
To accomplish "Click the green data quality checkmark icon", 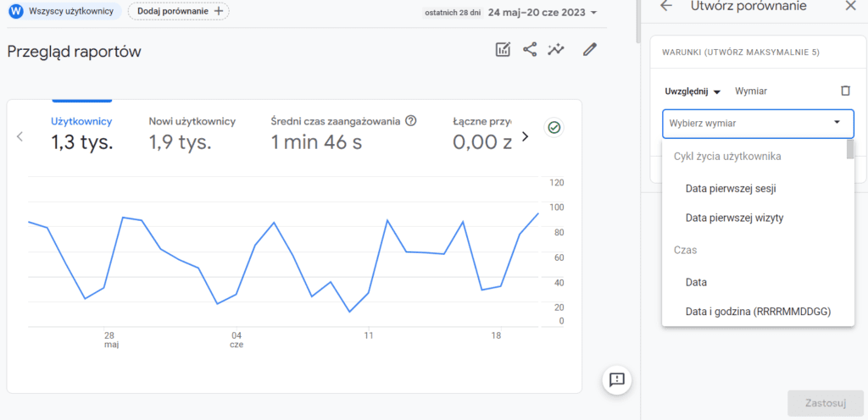I will pos(554,128).
